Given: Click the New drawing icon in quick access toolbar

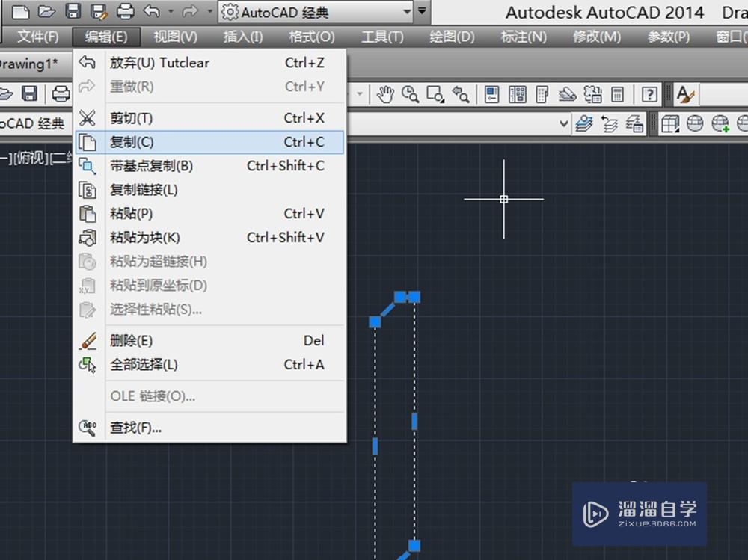Looking at the screenshot, I should click(20, 11).
